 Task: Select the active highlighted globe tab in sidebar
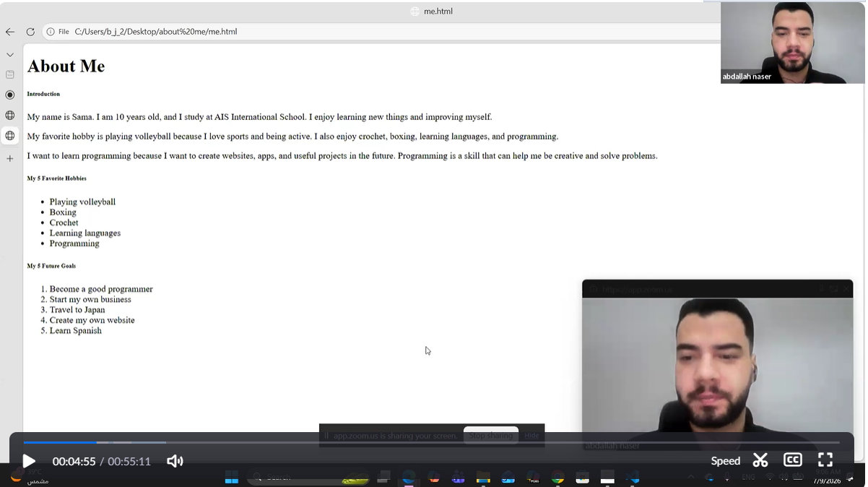(10, 135)
